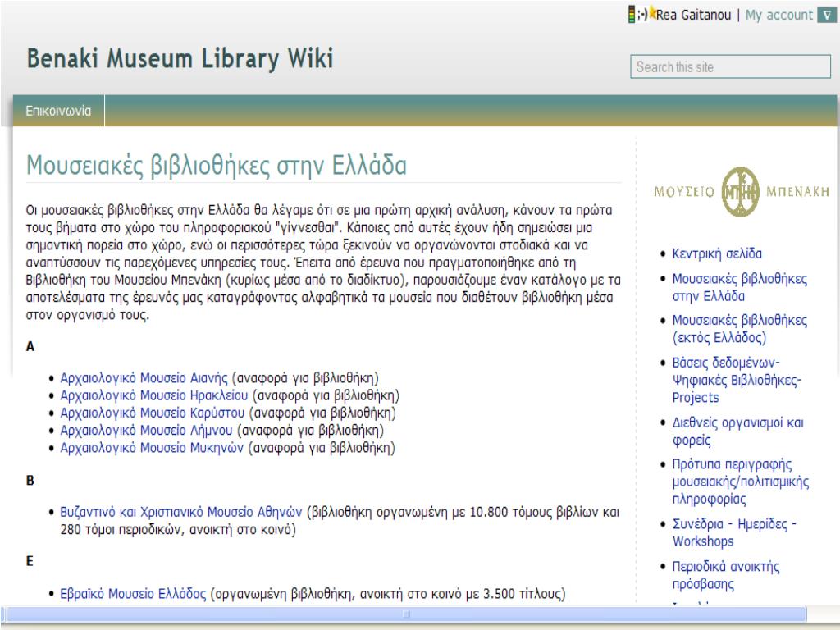Open Βυζαντινό και Χριστιανικό Μουσείο Αθηνών link
Viewport: 840px width, 630px height.
pos(181,512)
